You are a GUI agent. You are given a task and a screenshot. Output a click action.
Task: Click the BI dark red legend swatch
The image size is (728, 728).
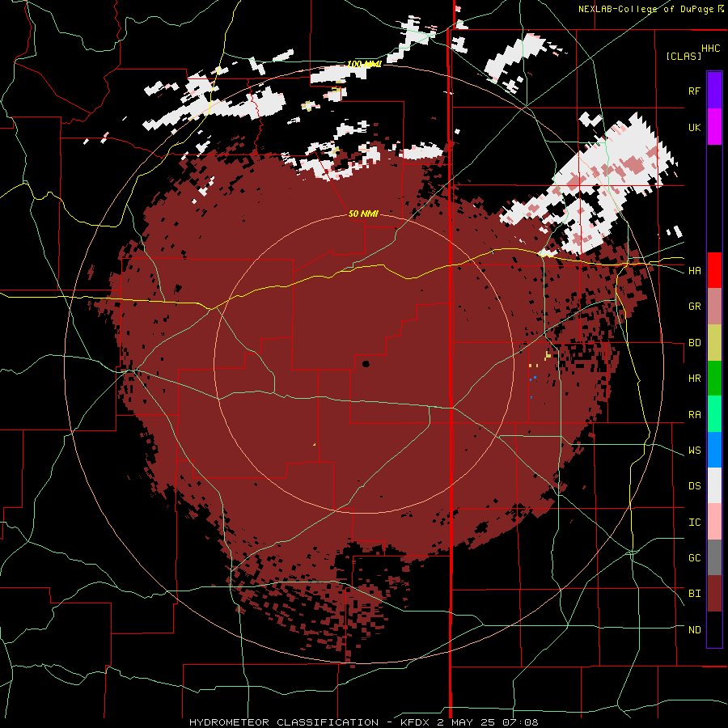click(x=714, y=594)
